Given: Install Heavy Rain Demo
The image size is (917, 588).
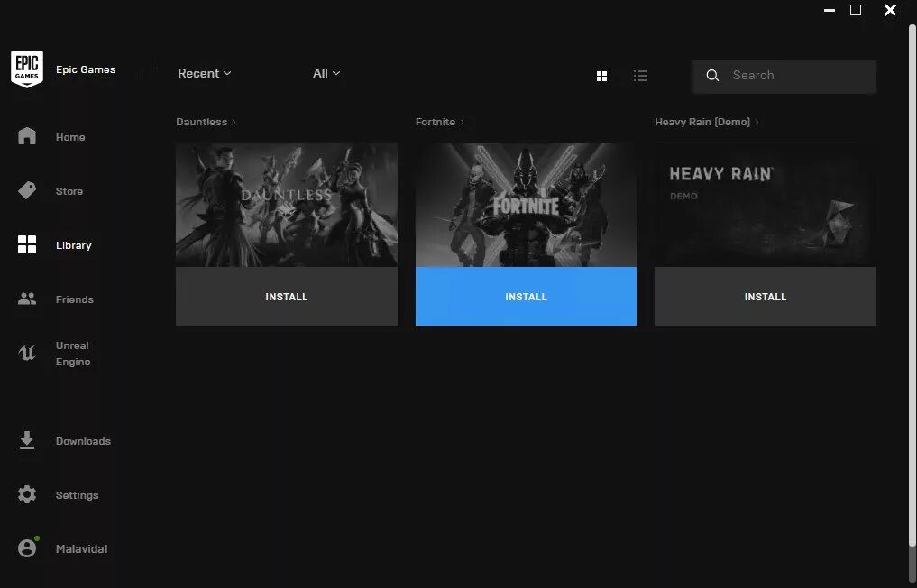Looking at the screenshot, I should pyautogui.click(x=766, y=296).
